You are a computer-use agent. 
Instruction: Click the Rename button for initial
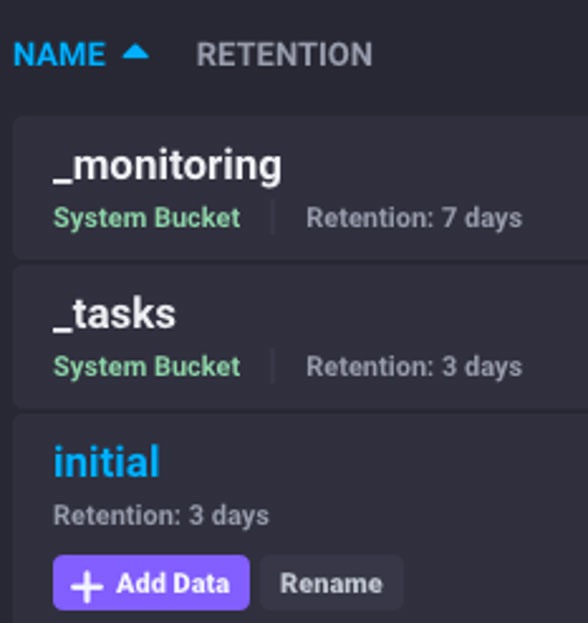(331, 583)
